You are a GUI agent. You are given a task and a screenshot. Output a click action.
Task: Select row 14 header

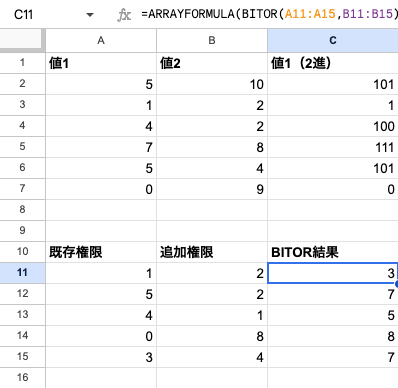pyautogui.click(x=22, y=336)
